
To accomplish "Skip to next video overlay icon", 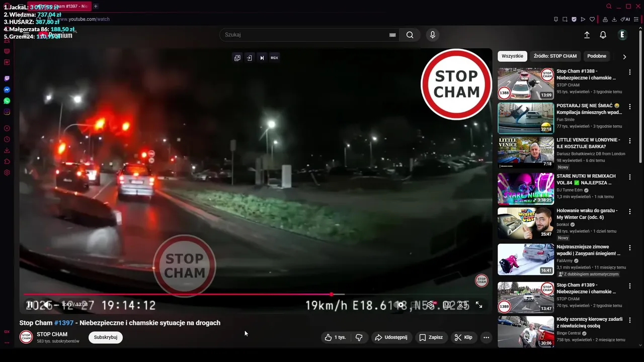I will pyautogui.click(x=262, y=58).
